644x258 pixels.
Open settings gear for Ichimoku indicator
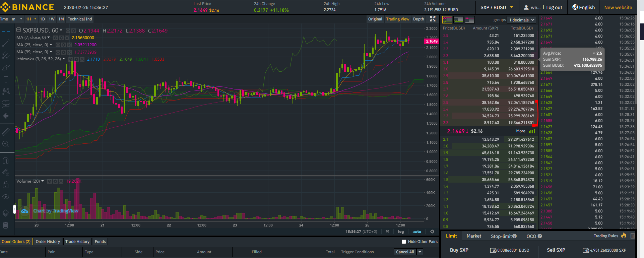coord(76,59)
